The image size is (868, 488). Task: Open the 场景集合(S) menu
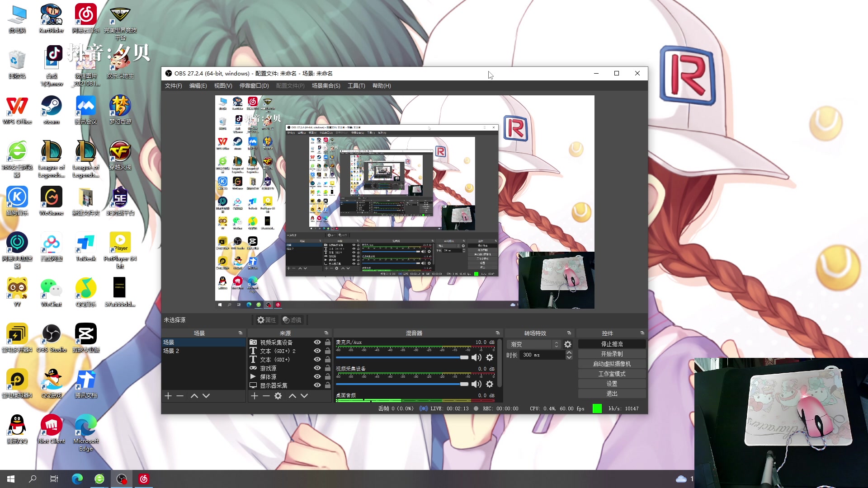click(x=326, y=86)
